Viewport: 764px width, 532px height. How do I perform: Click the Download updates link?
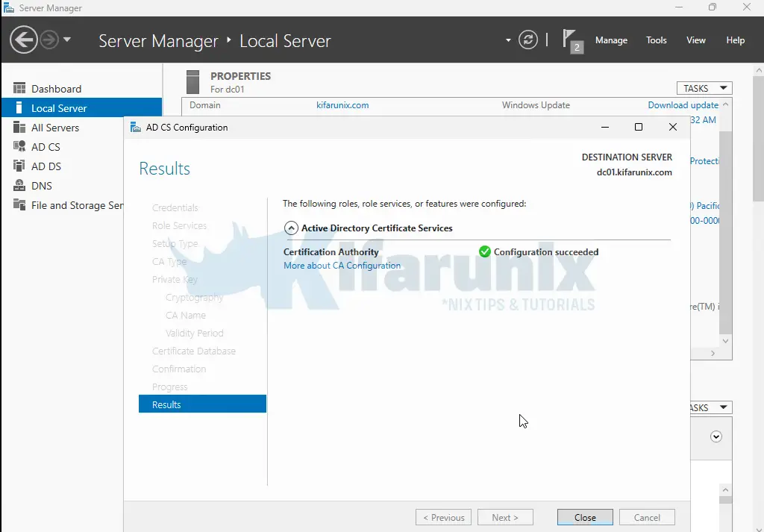click(683, 105)
